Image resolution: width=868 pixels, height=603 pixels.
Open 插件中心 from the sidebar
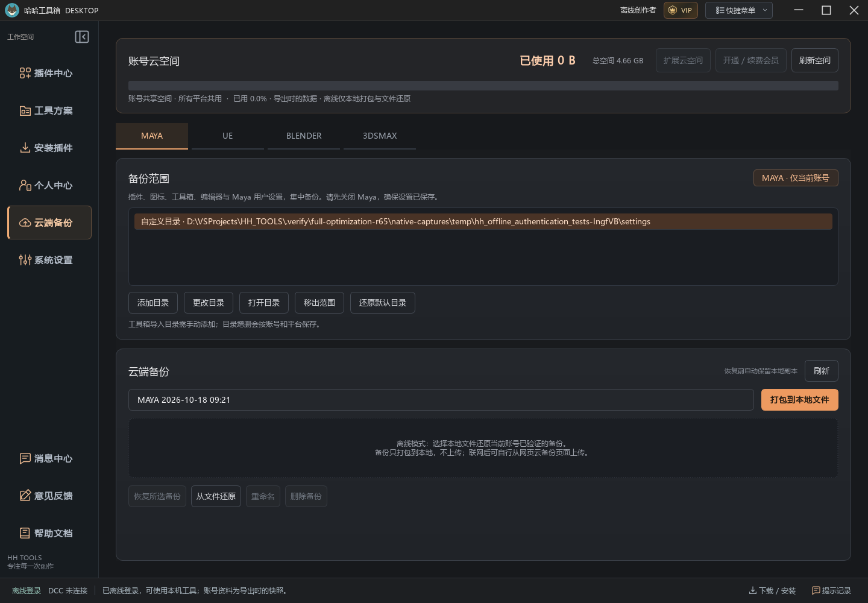pyautogui.click(x=49, y=73)
